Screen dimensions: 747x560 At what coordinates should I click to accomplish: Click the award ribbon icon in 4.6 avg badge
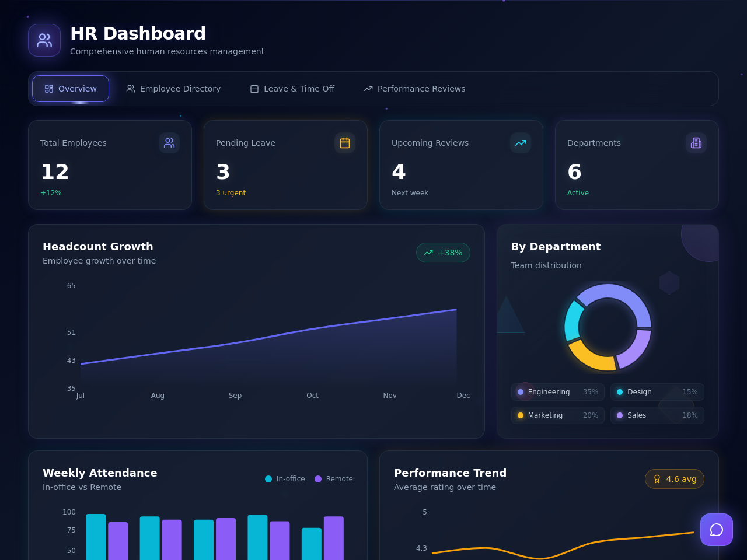click(x=657, y=479)
